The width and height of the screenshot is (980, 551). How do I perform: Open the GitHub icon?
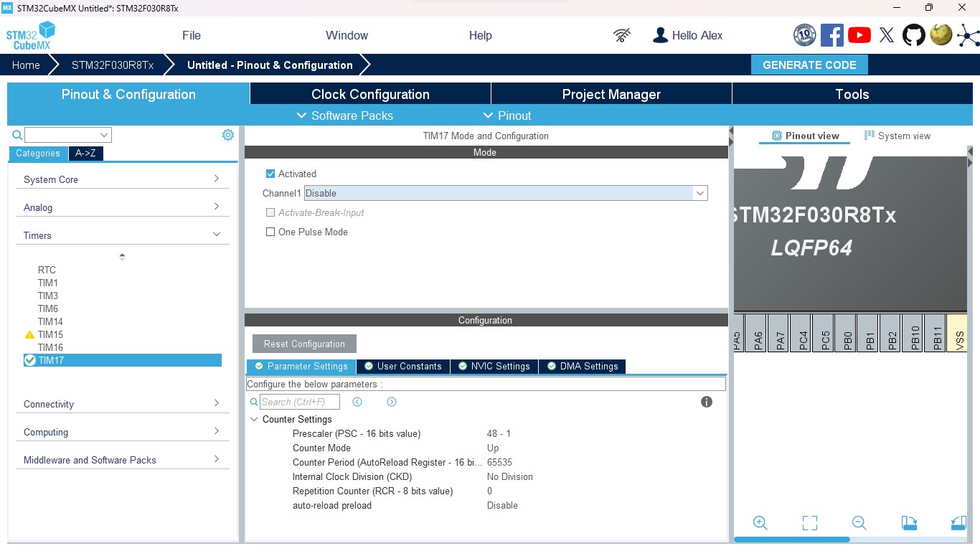914,35
